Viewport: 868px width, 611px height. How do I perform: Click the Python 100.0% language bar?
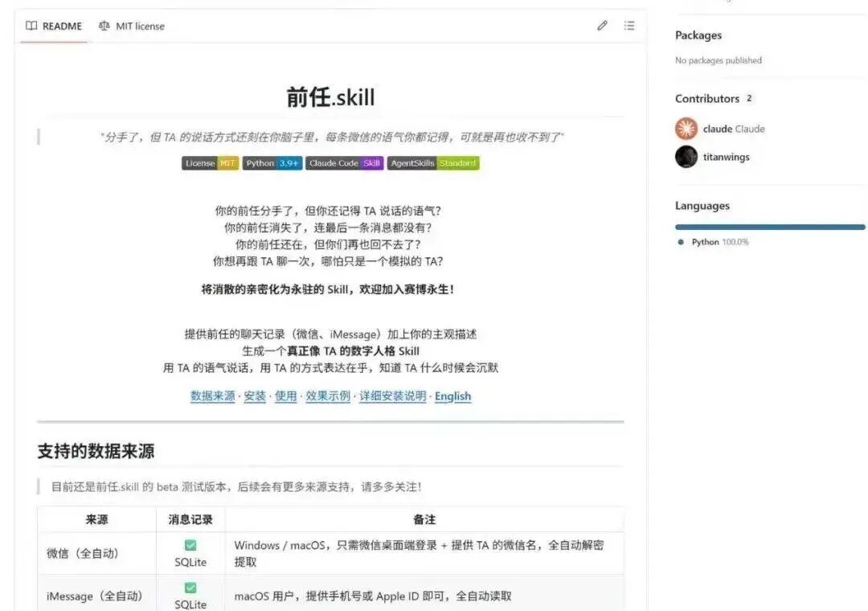(x=769, y=227)
